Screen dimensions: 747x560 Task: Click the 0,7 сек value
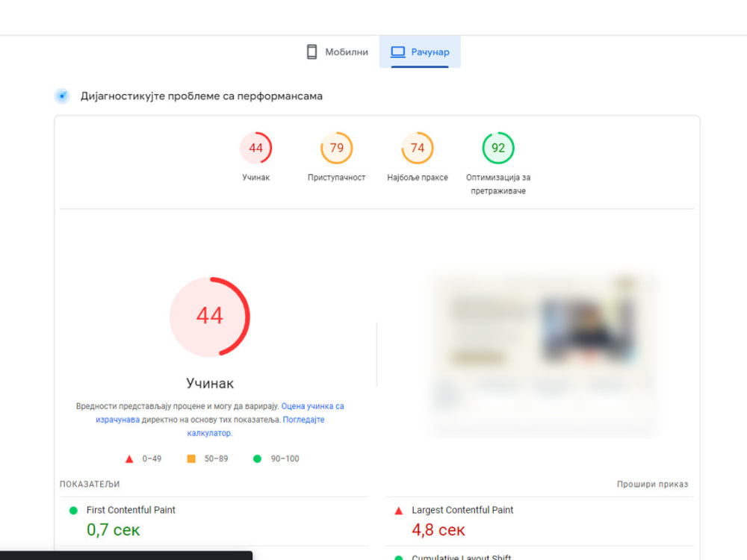pyautogui.click(x=114, y=529)
